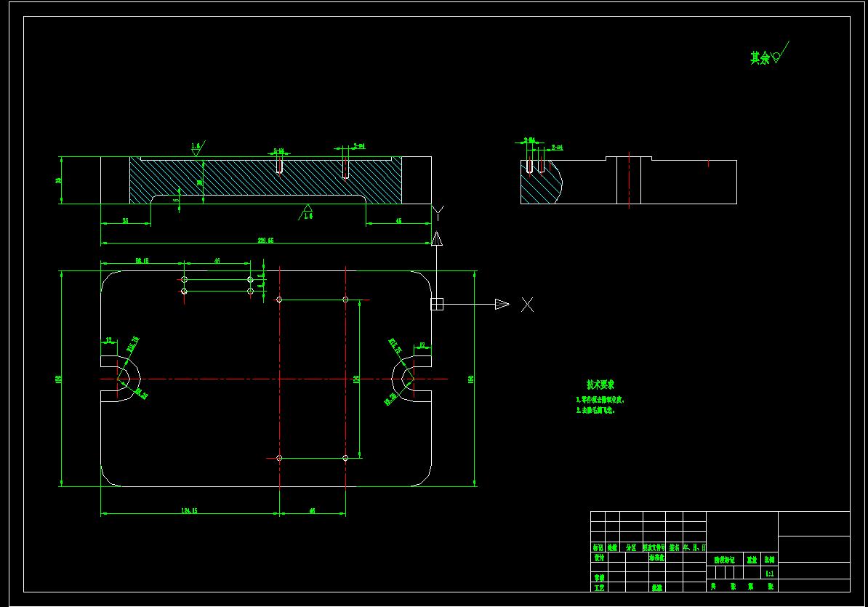Select the horizontal red centerline in plan view

274,379
